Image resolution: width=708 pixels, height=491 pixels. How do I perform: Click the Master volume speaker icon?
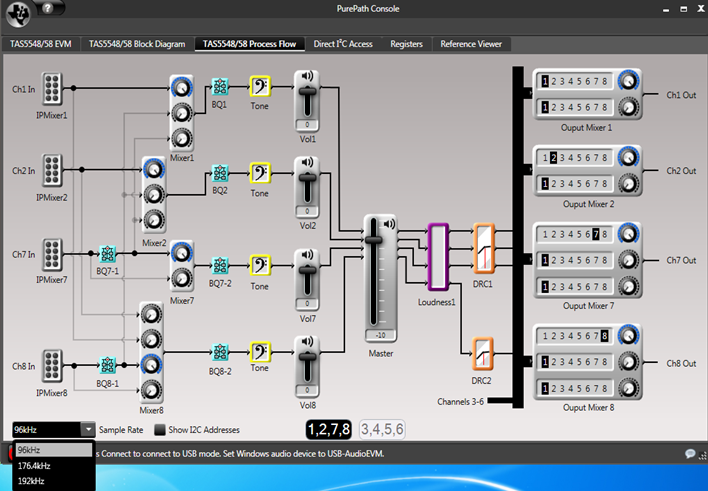click(389, 224)
